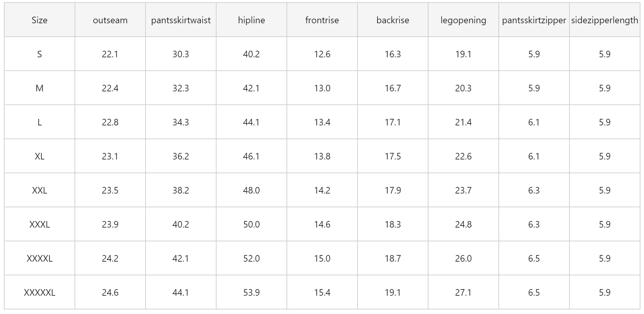
Task: Select the XXXL size row label
Action: pos(40,225)
